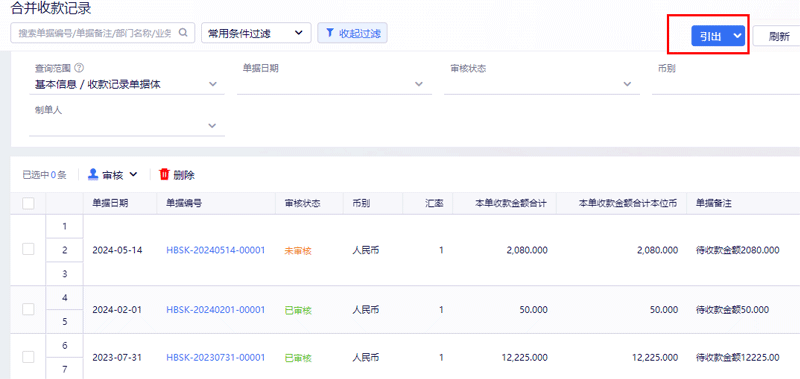Click the 收起过滤 button
800x379 pixels.
[x=353, y=33]
